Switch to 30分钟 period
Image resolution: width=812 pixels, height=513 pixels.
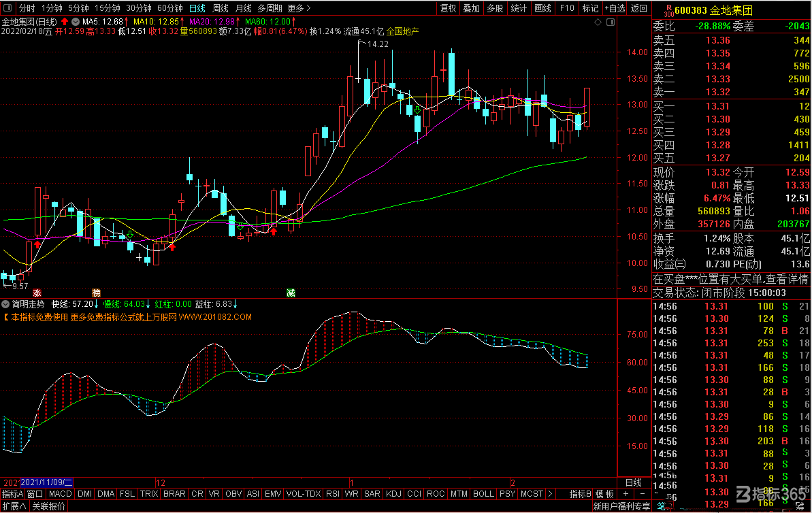click(x=139, y=8)
